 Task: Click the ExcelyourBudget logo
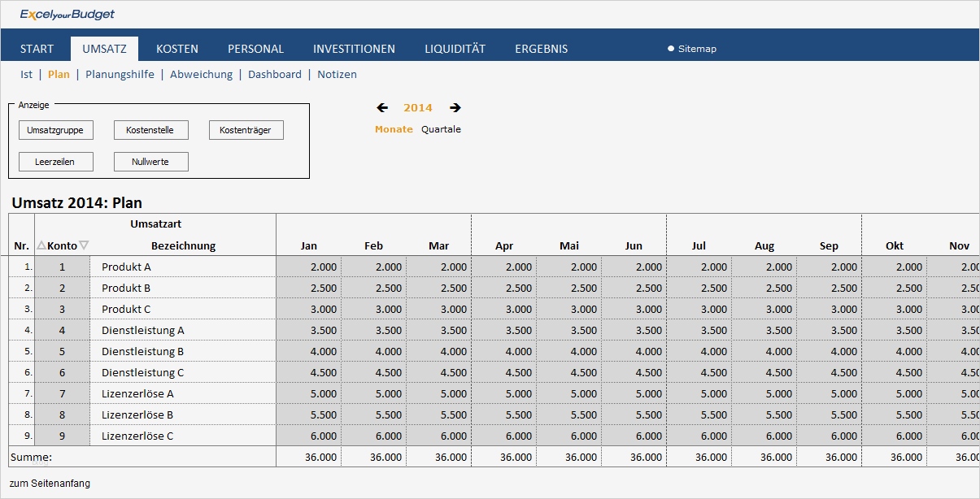(68, 15)
